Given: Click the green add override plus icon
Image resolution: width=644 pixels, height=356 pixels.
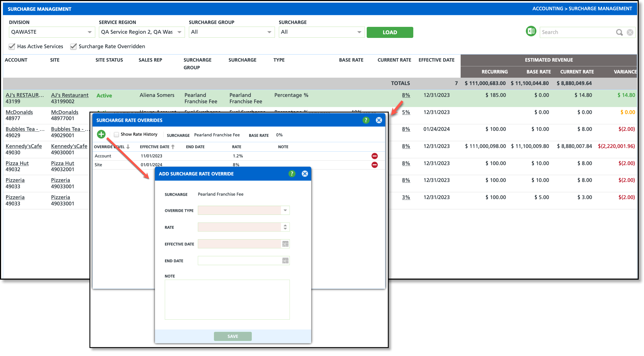Looking at the screenshot, I should click(101, 134).
